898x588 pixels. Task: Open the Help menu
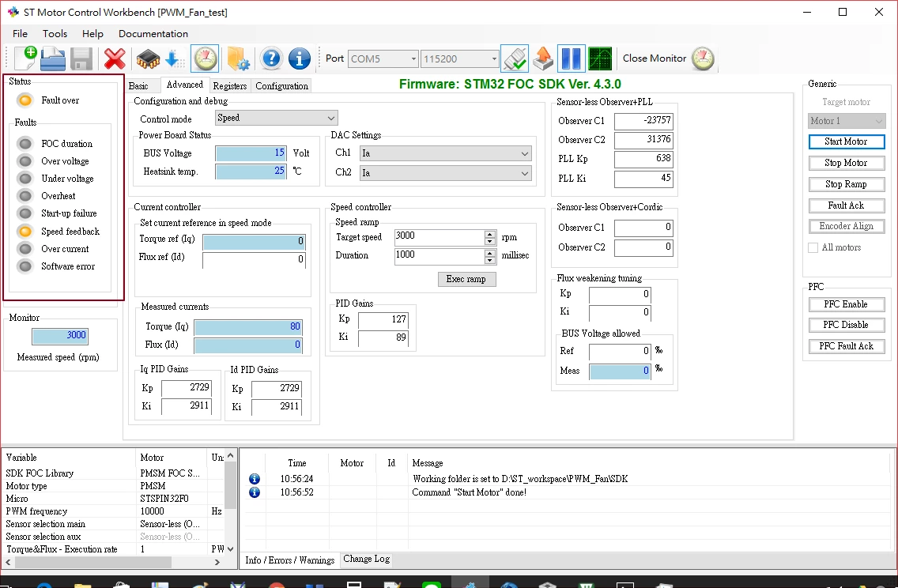92,34
